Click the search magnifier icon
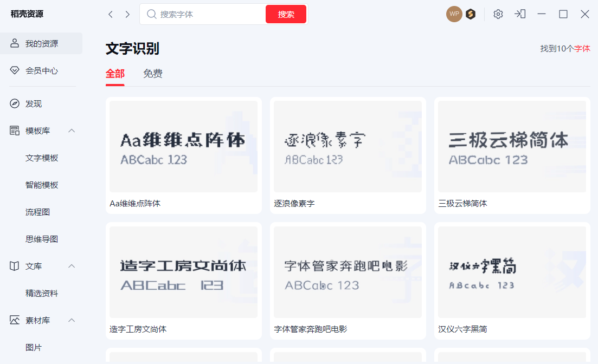The width and height of the screenshot is (598, 364). pyautogui.click(x=151, y=14)
